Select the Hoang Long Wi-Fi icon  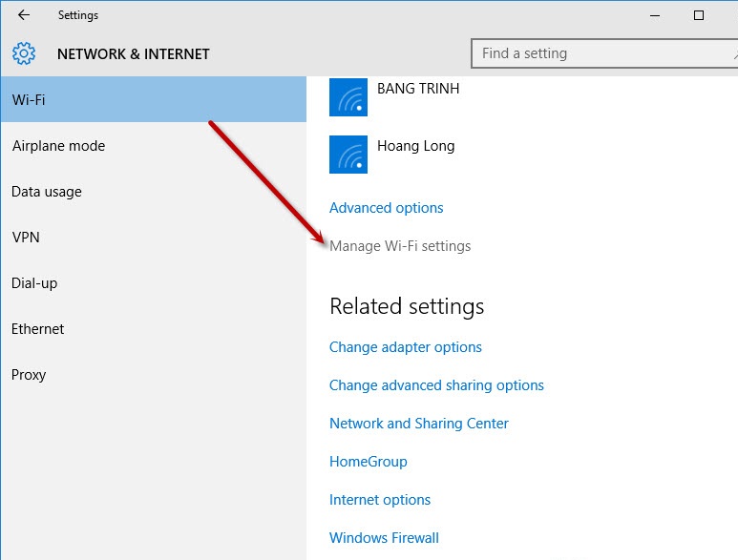tap(348, 155)
